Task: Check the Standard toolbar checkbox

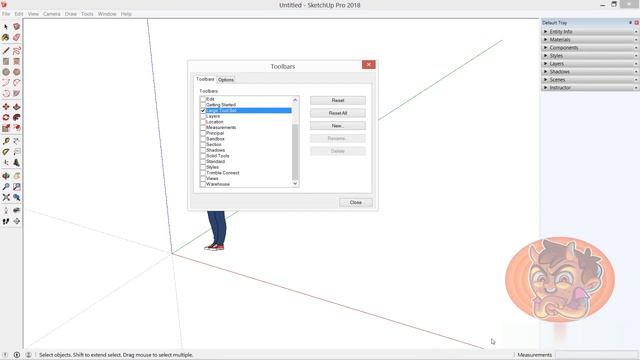Action: 203,162
